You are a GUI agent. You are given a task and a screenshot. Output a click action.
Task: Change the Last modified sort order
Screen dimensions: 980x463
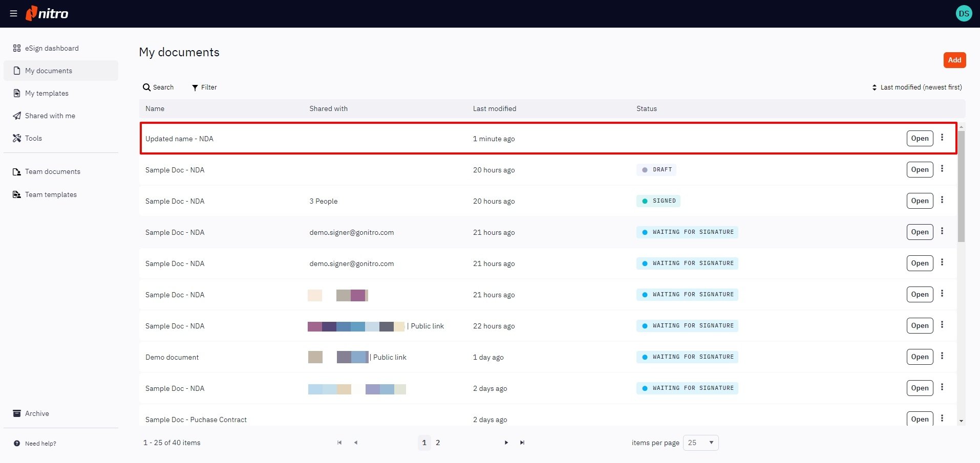tap(917, 87)
